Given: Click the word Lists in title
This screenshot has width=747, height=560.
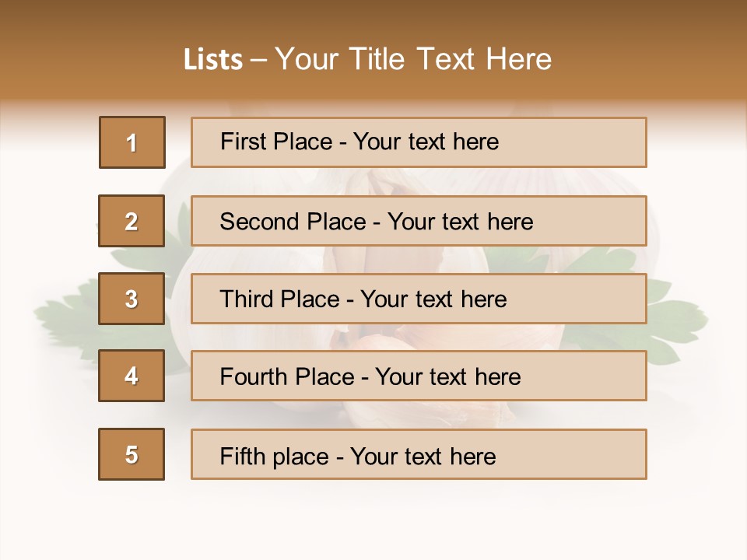Looking at the screenshot, I should (213, 60).
